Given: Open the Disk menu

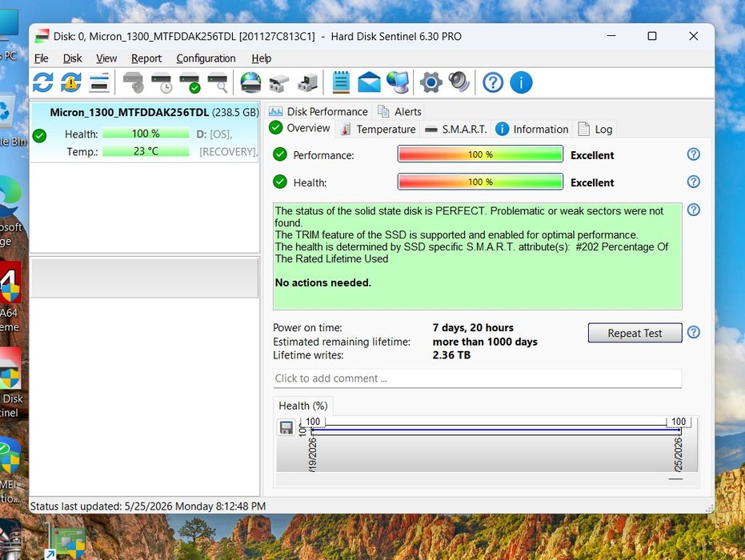Looking at the screenshot, I should coord(72,58).
